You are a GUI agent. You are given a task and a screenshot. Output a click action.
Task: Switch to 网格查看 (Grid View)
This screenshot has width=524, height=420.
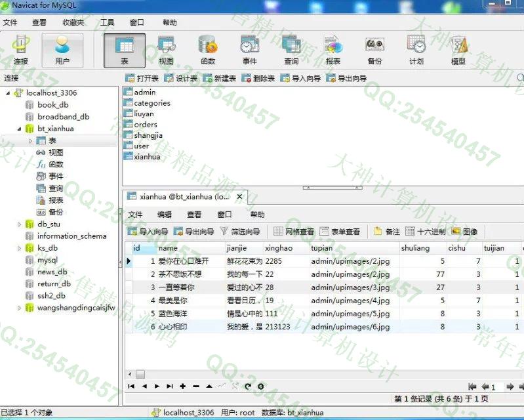[x=294, y=232]
